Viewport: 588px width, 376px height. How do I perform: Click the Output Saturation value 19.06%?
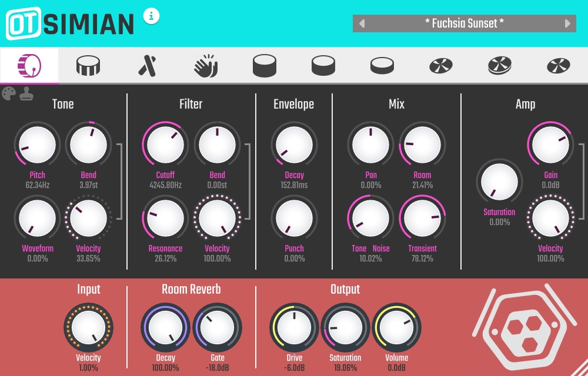coord(345,368)
